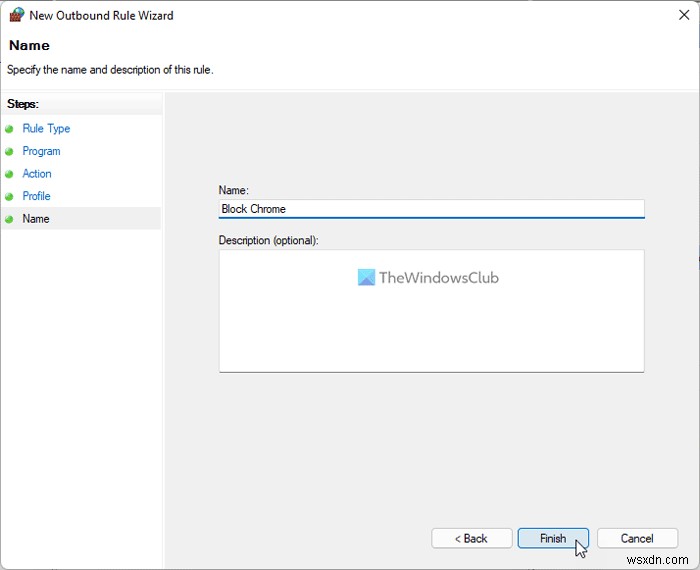Click inside the Description optional text box
Image resolution: width=700 pixels, height=570 pixels.
[x=431, y=311]
